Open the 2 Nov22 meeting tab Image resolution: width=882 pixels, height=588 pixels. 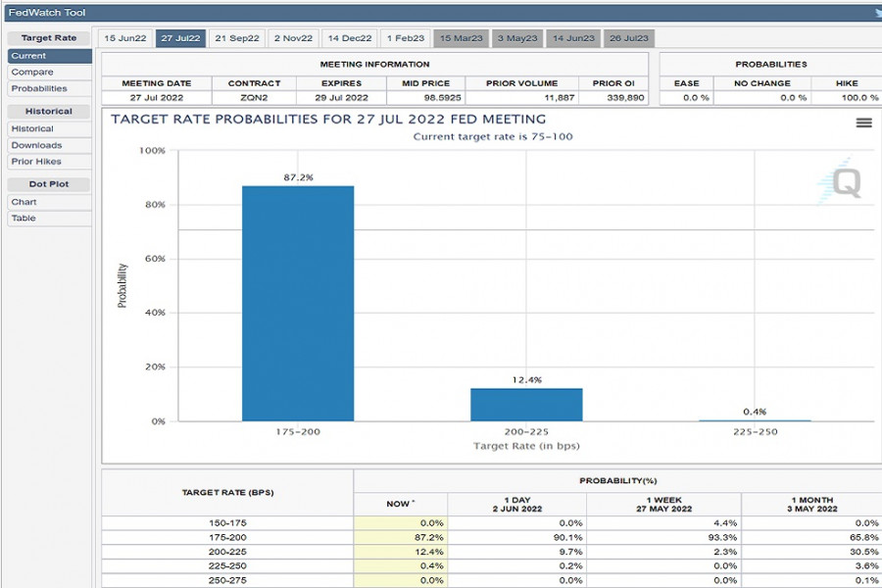293,38
